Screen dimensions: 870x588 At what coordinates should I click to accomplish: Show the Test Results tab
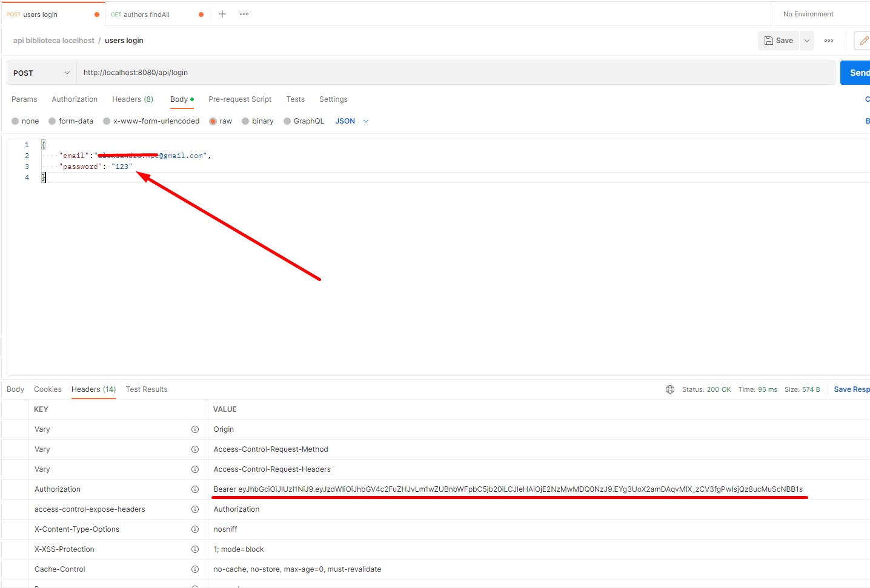click(x=147, y=389)
